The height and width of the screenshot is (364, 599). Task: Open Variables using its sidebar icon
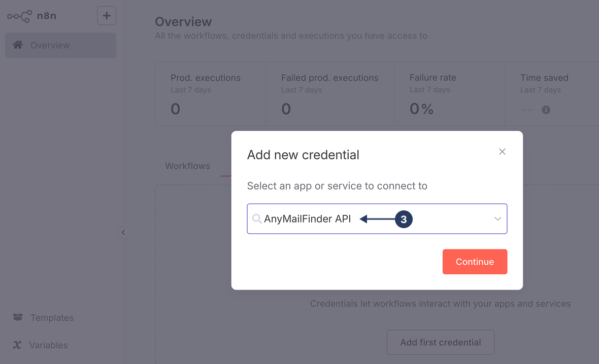[18, 345]
